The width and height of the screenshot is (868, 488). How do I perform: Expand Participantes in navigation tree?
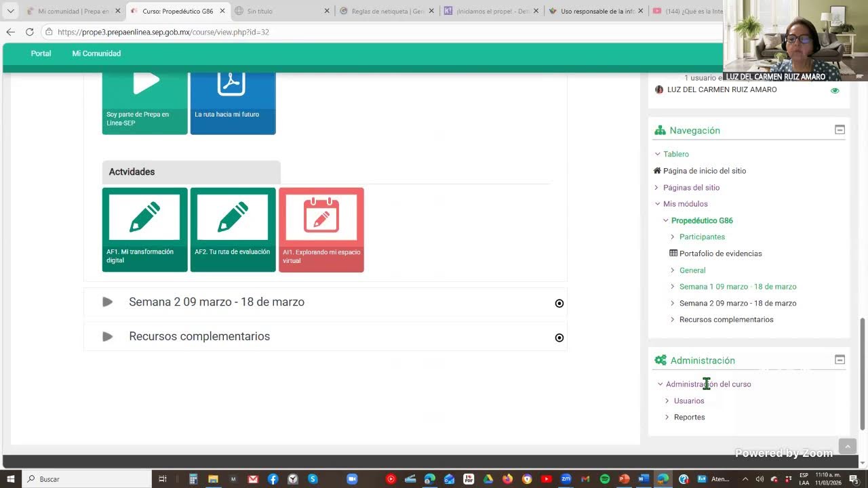pyautogui.click(x=673, y=237)
